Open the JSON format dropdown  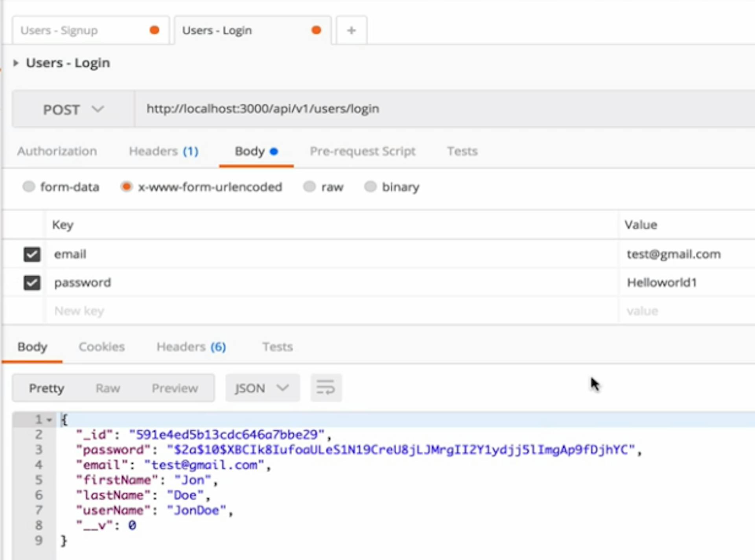[262, 388]
